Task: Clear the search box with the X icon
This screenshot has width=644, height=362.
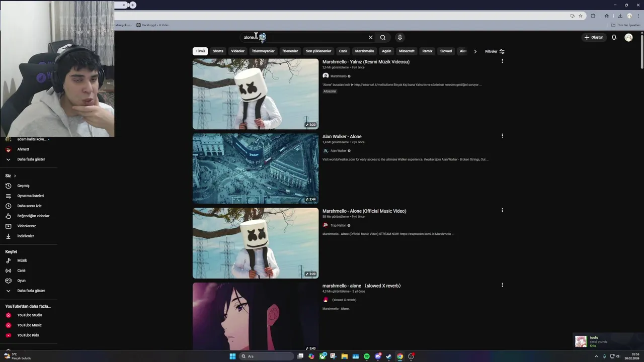Action: 371,37
